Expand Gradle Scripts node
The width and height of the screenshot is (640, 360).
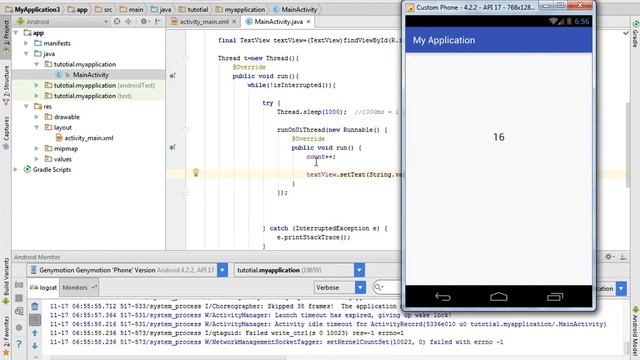coord(16,169)
